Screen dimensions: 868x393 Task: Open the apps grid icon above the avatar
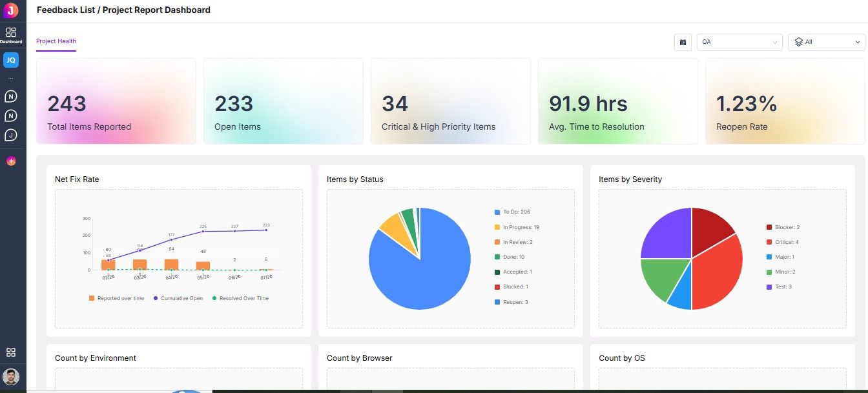(11, 352)
